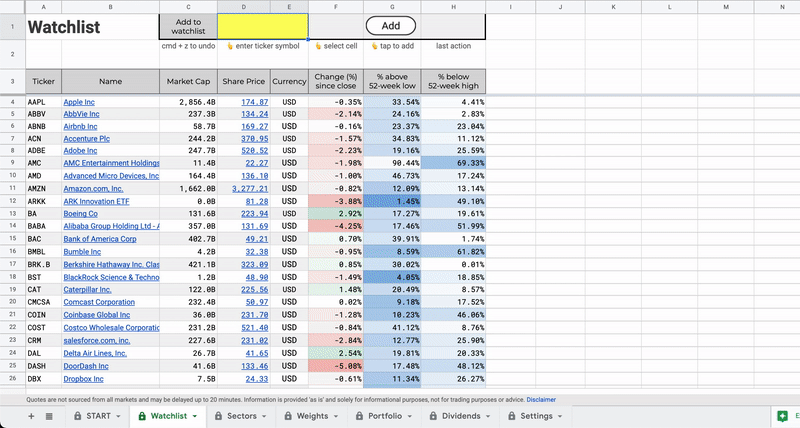Switch to the Weights sheet tab

tap(312, 416)
